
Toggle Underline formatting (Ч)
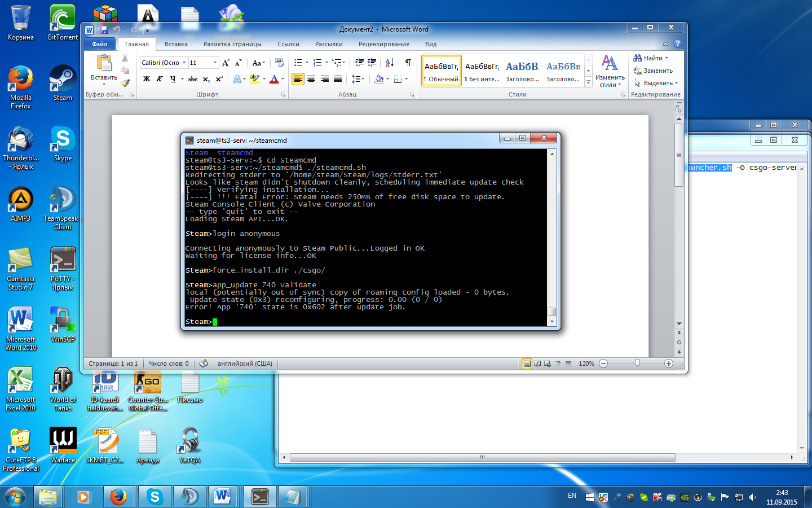tap(173, 79)
